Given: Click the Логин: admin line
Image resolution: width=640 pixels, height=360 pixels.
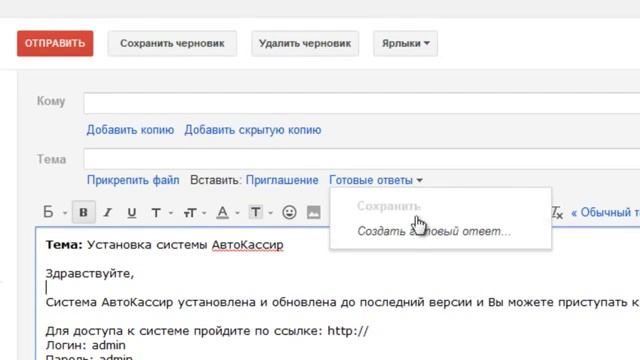Looking at the screenshot, I should point(86,345).
